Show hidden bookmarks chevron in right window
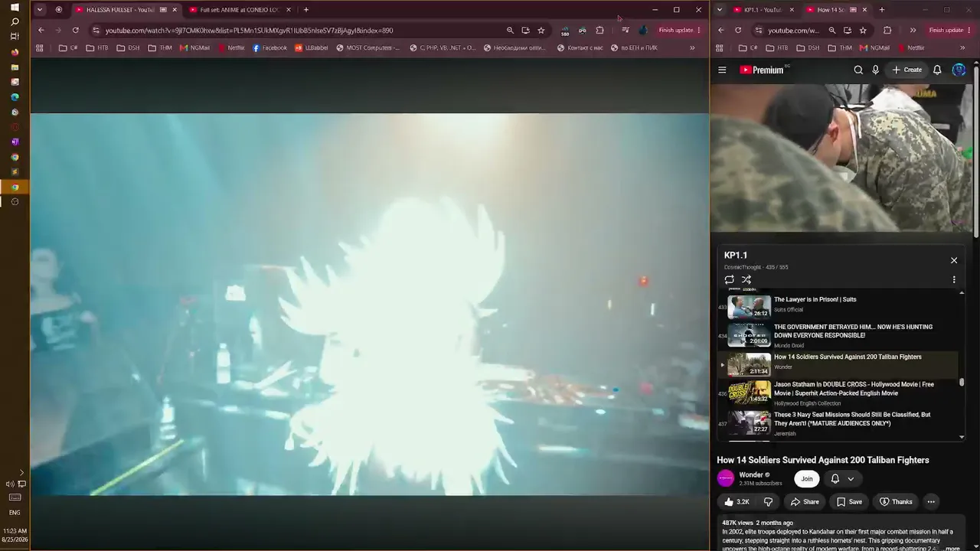980x551 pixels. tap(962, 48)
